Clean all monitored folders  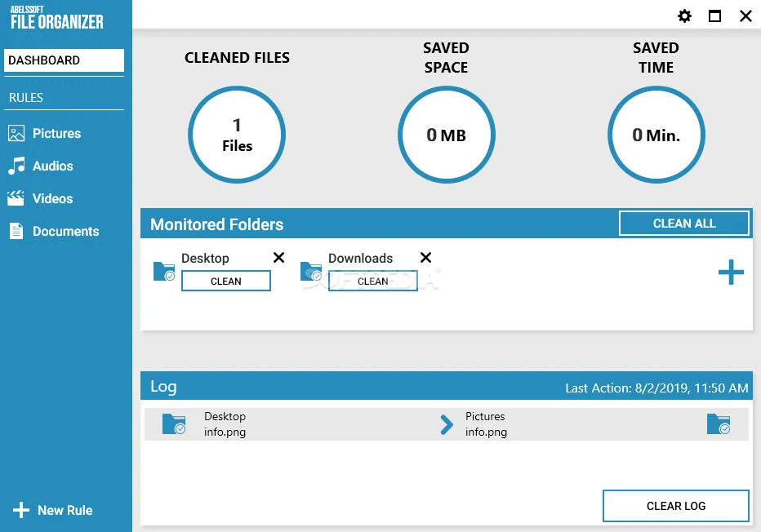[683, 223]
